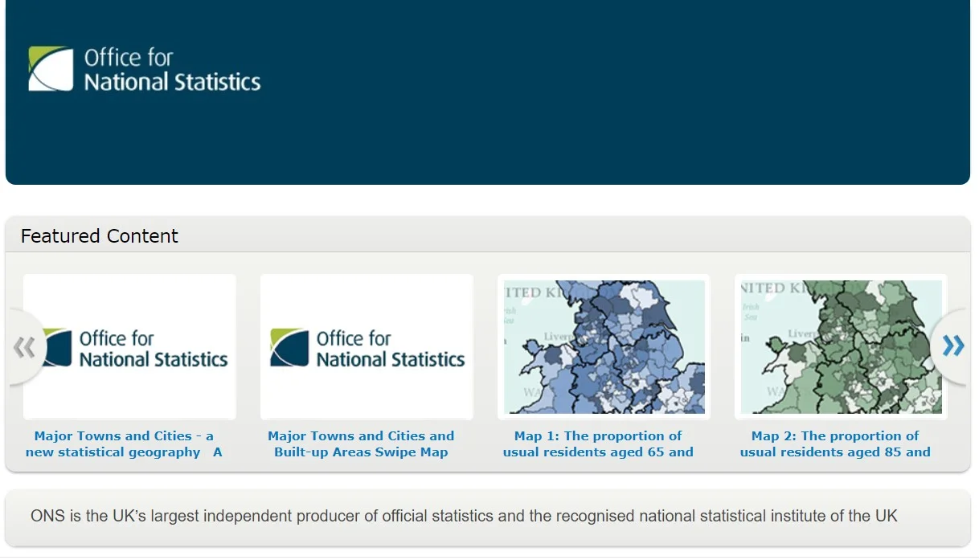Follow link Map 1: residents aged 65 and

point(598,444)
